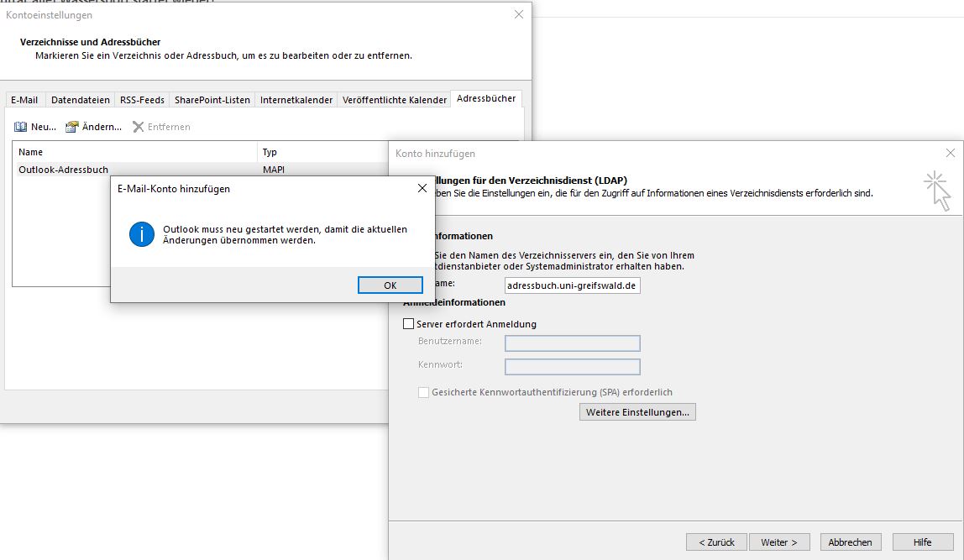Viewport: 964px width, 560px height.
Task: Click Weitere Einstellungen button
Action: click(x=637, y=412)
